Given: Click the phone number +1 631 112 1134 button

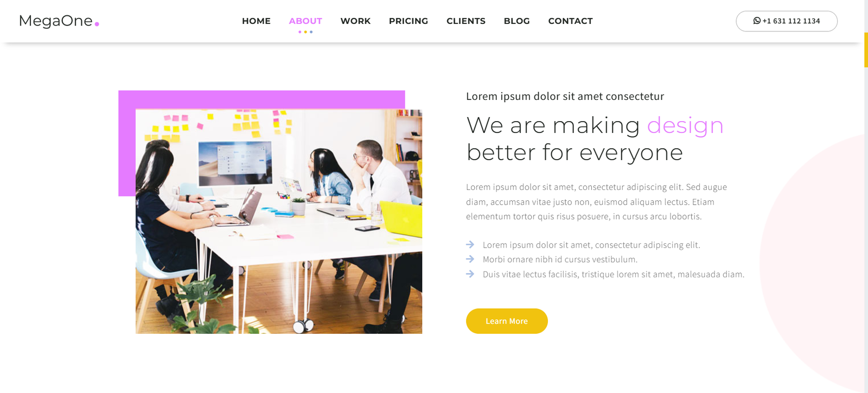Looking at the screenshot, I should click(787, 21).
